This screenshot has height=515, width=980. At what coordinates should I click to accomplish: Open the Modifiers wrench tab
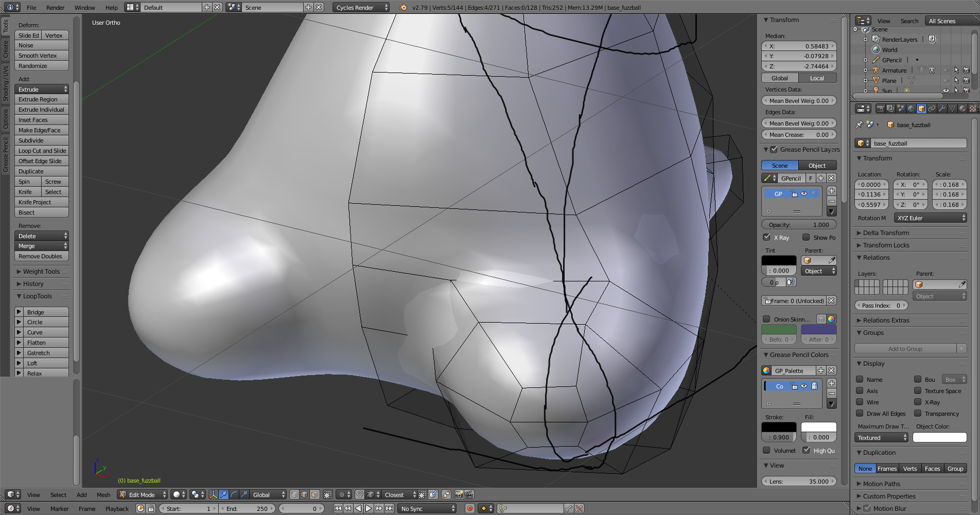click(942, 109)
